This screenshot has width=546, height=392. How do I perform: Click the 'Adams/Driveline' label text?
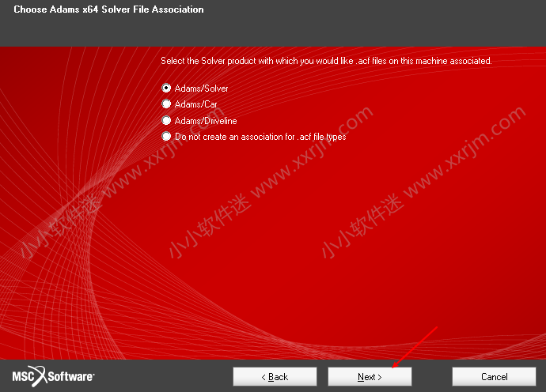point(205,121)
